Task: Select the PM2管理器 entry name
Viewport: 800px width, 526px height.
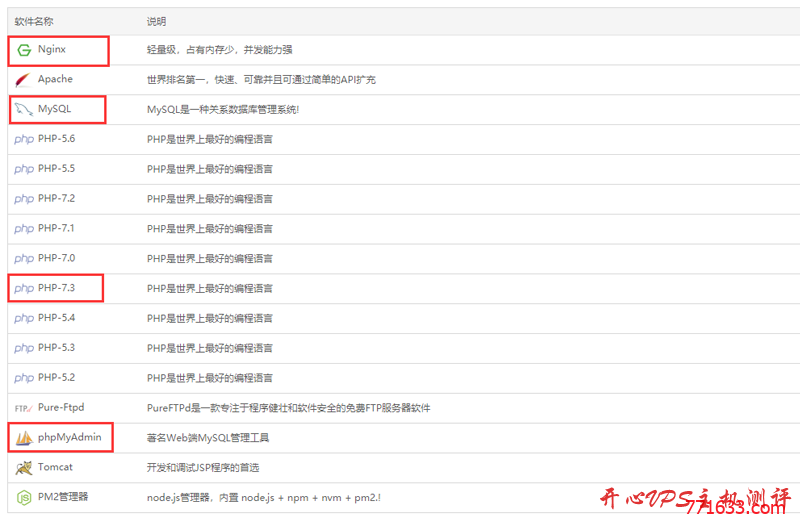Action: [x=63, y=497]
